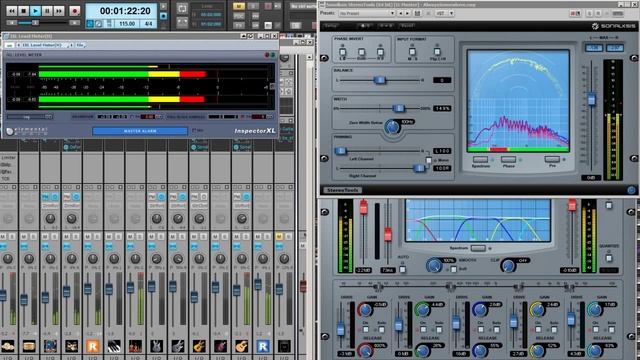Toggle the loop icon in the transport toolbar
Viewport: 640px width, 360px height.
[182, 8]
